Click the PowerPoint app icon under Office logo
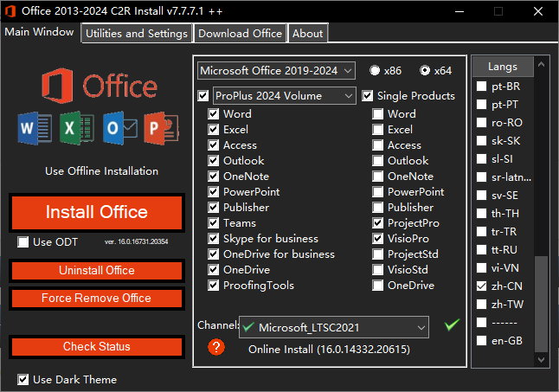The height and width of the screenshot is (392, 559). (162, 128)
